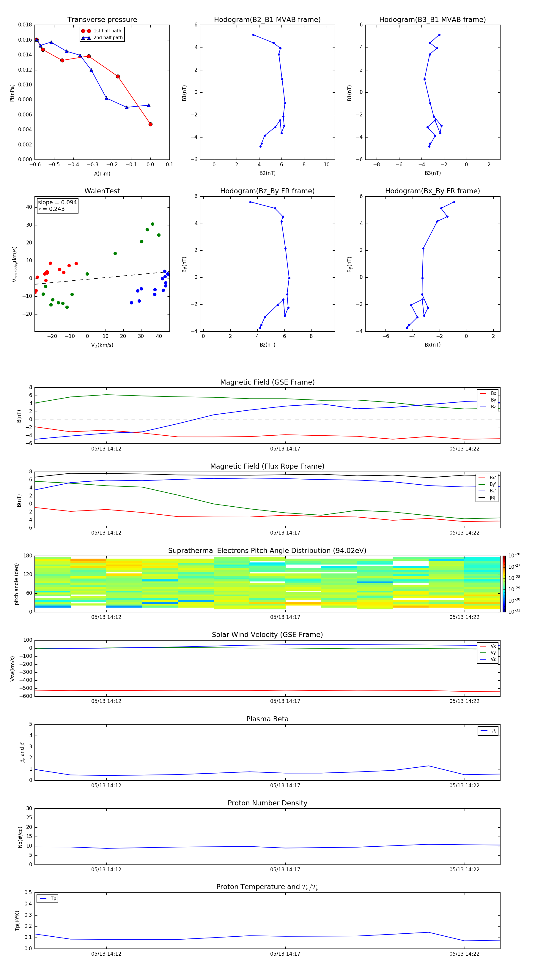The image size is (535, 980).
Task: Click the 'slope = 0.094' annotation
Action: point(57,203)
